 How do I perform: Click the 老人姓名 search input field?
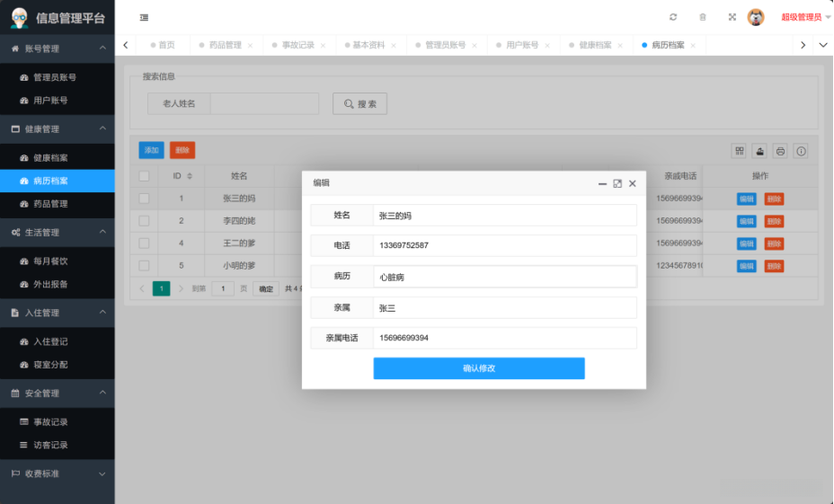tap(264, 103)
